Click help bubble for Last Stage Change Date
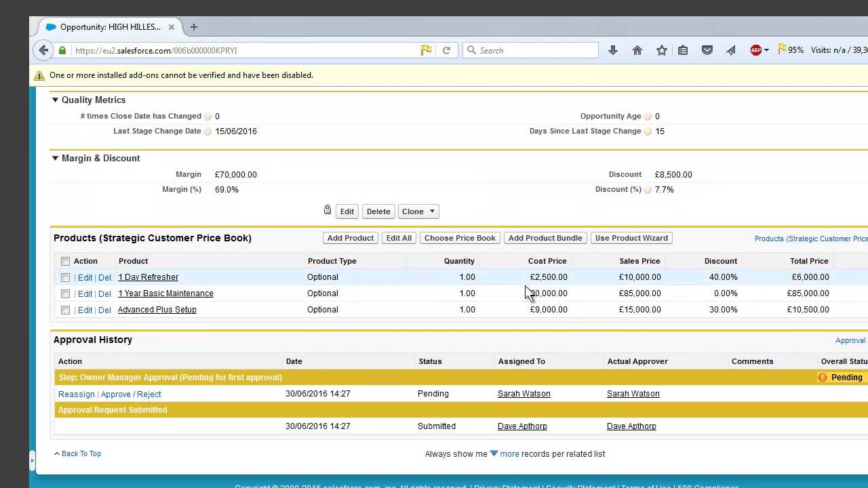 [208, 131]
